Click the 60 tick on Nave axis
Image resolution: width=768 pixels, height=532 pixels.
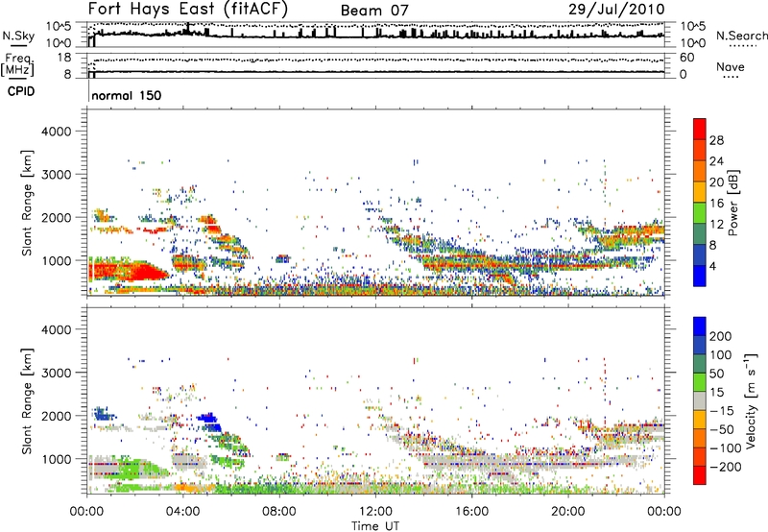point(686,58)
